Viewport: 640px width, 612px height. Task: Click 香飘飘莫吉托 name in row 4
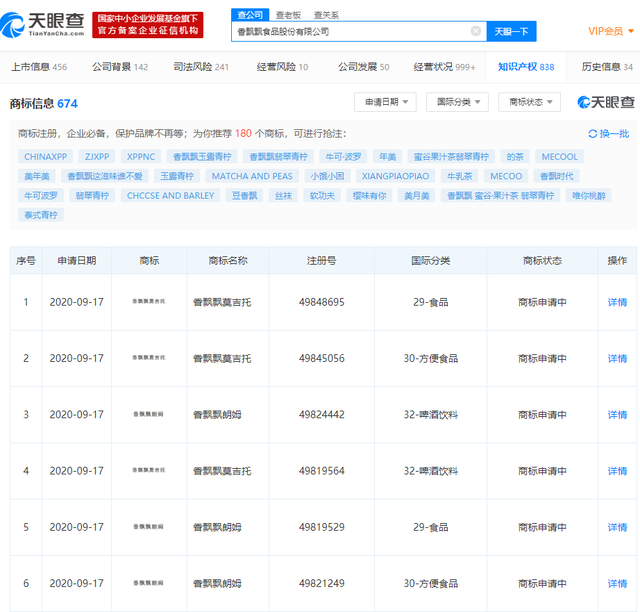(x=222, y=471)
